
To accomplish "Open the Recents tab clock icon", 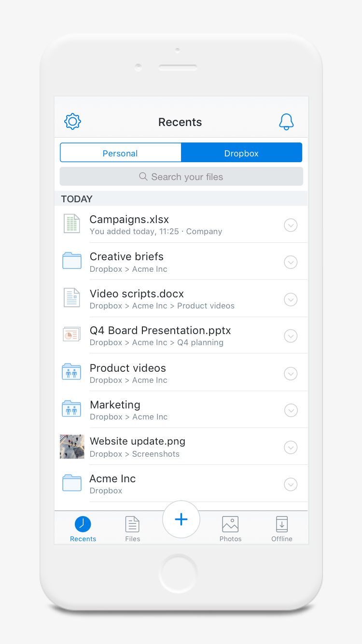I will tap(83, 524).
